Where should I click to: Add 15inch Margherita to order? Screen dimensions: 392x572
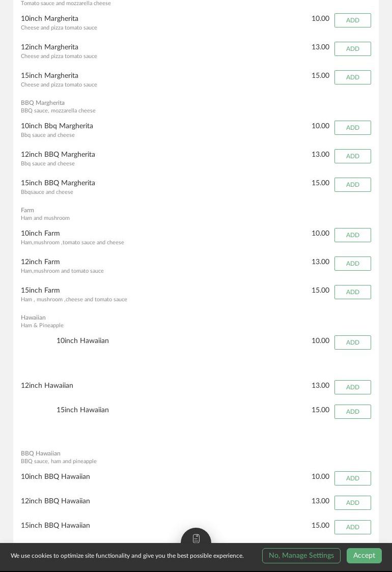point(353,77)
